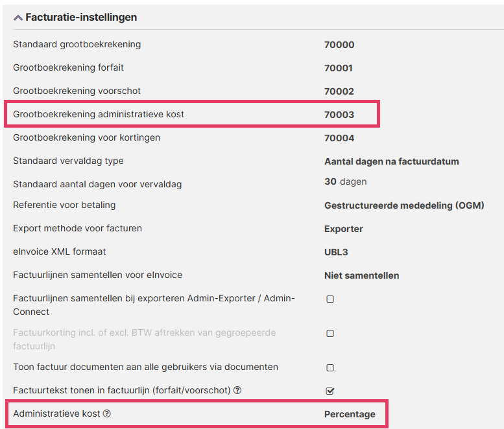Click the 30 dagen vervaldag value
The height and width of the screenshot is (429, 504).
345,182
